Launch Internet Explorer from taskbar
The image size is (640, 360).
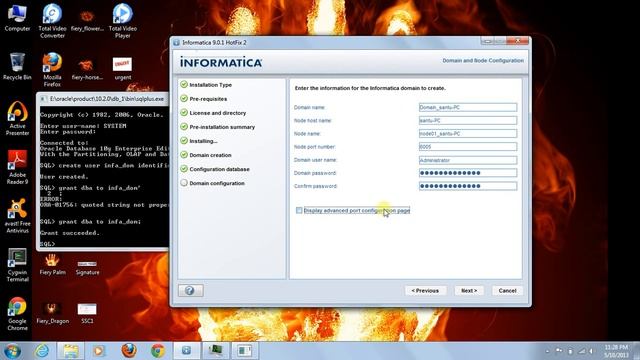(x=42, y=351)
